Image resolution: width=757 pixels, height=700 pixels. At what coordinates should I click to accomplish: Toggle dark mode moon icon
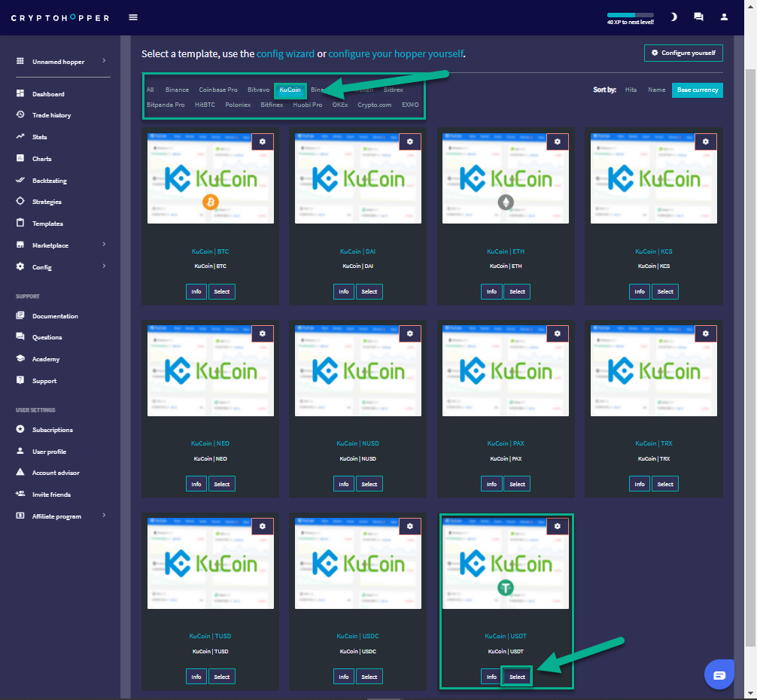pos(673,17)
